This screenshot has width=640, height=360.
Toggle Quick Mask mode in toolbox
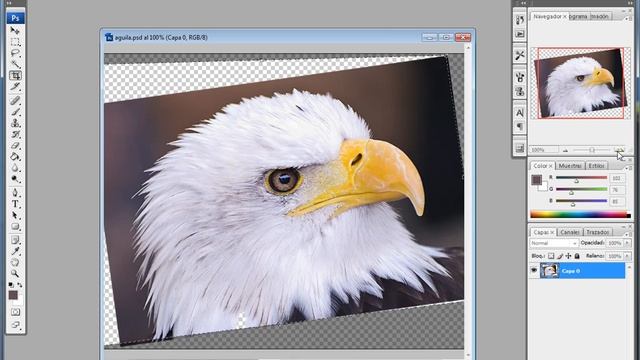click(16, 312)
